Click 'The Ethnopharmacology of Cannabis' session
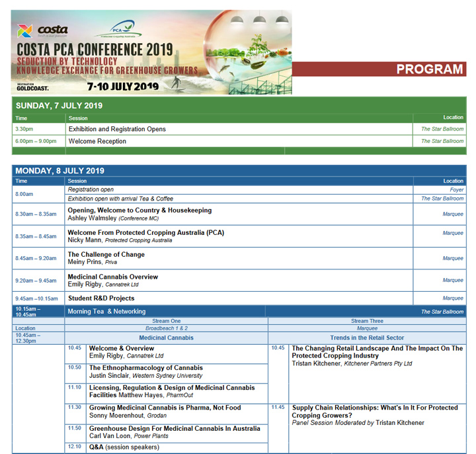 click(x=146, y=368)
